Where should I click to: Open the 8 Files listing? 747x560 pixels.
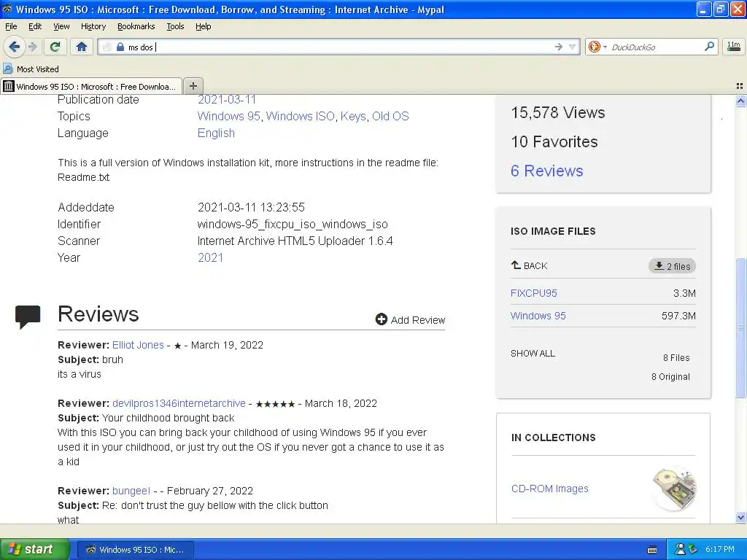676,357
